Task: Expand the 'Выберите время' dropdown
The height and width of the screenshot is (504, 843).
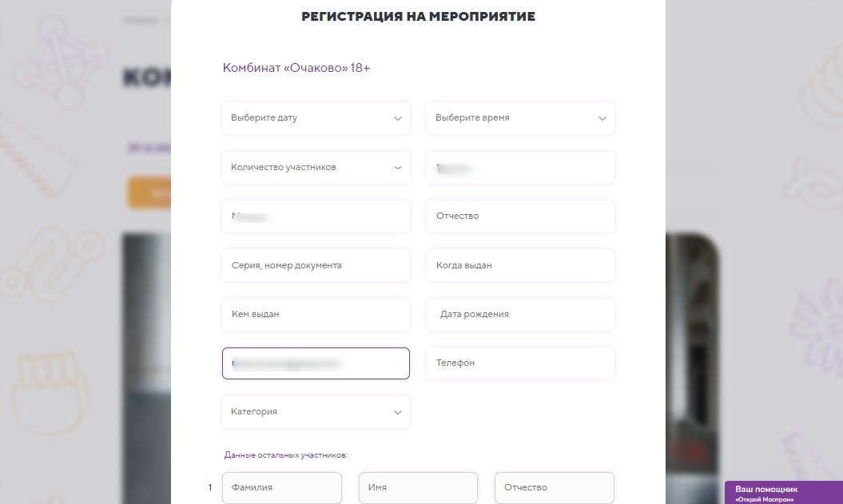Action: point(519,118)
